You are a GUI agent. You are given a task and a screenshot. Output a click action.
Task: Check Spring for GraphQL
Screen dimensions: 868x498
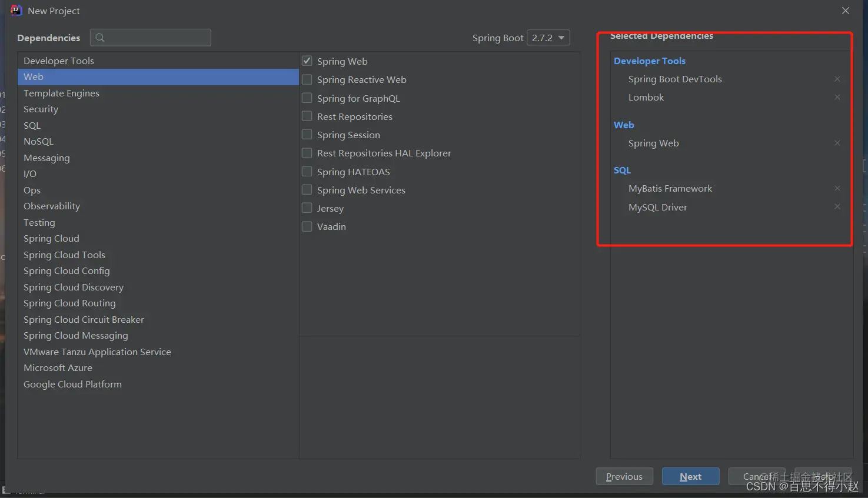pos(307,98)
